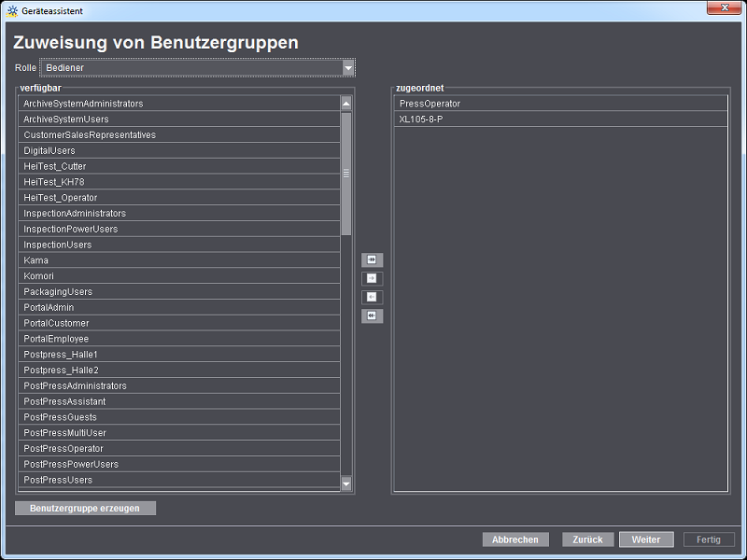Open the Rolle dropdown arrow
Screen dimensions: 747x560
tap(348, 68)
